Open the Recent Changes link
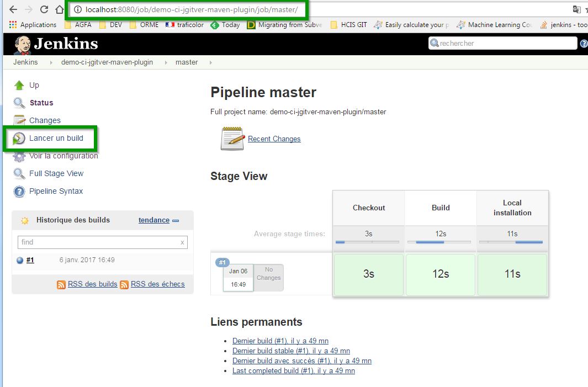Screen dimensions: 588x387 click(274, 139)
